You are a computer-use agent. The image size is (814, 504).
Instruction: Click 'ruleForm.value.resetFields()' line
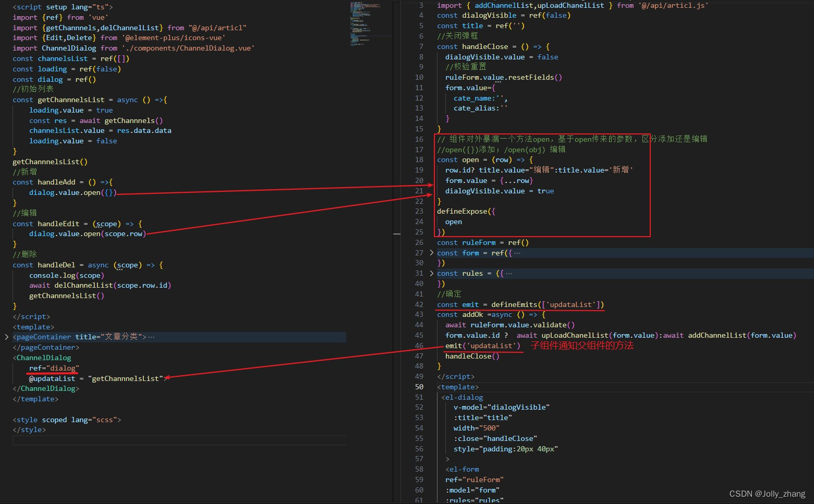[x=504, y=77]
